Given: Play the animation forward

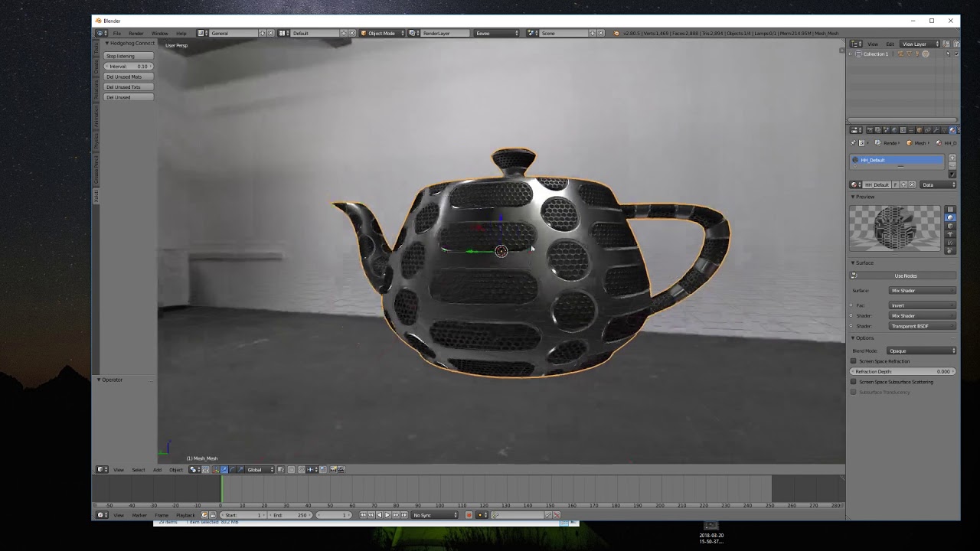Looking at the screenshot, I should point(387,515).
